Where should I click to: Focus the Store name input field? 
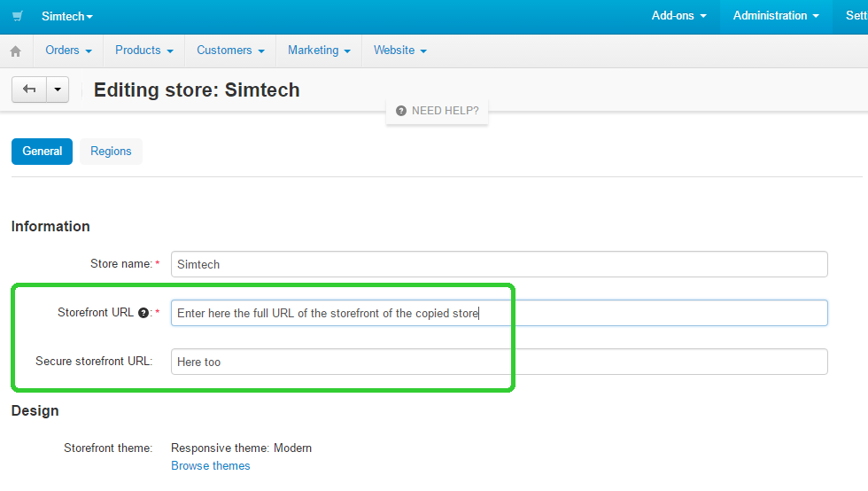(500, 264)
